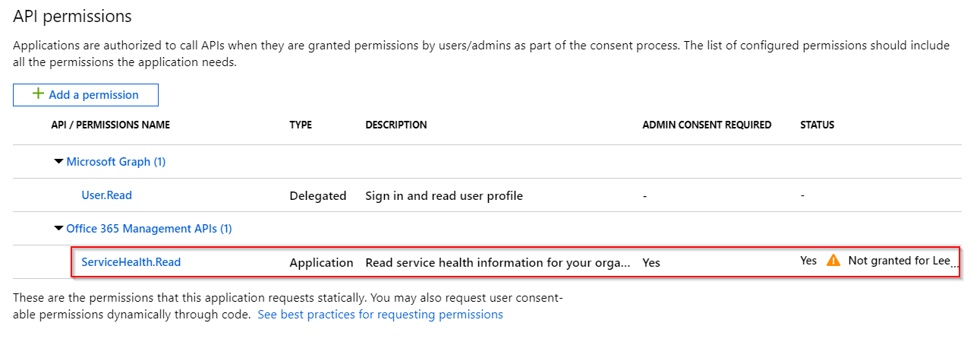Select the Application type cell for ServiceHealth.Read
Screen dimensions: 980x361
(321, 263)
